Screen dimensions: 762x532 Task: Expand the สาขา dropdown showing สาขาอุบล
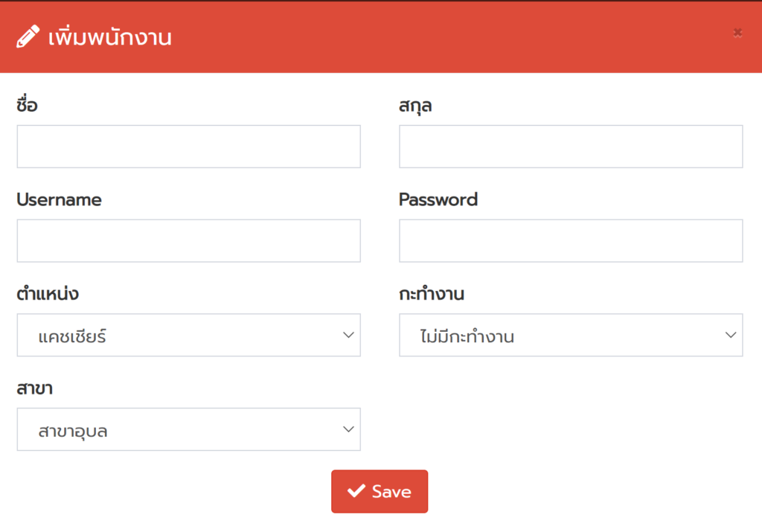tap(188, 429)
